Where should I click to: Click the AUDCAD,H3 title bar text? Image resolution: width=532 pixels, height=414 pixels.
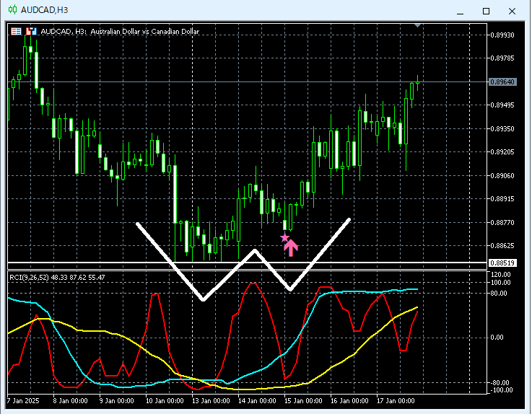[45, 10]
